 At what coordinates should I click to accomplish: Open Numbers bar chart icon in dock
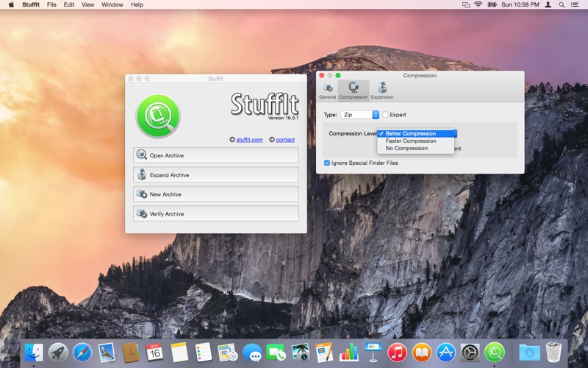(348, 353)
